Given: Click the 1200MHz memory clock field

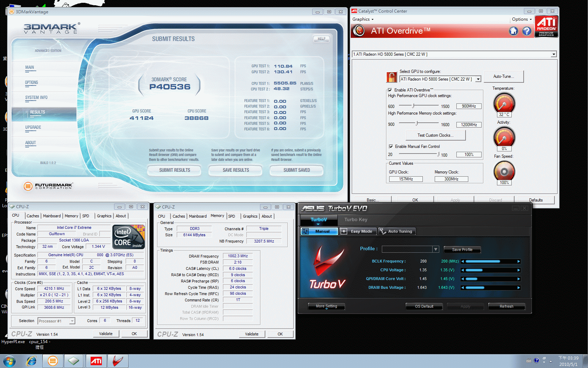Looking at the screenshot, I should (469, 125).
